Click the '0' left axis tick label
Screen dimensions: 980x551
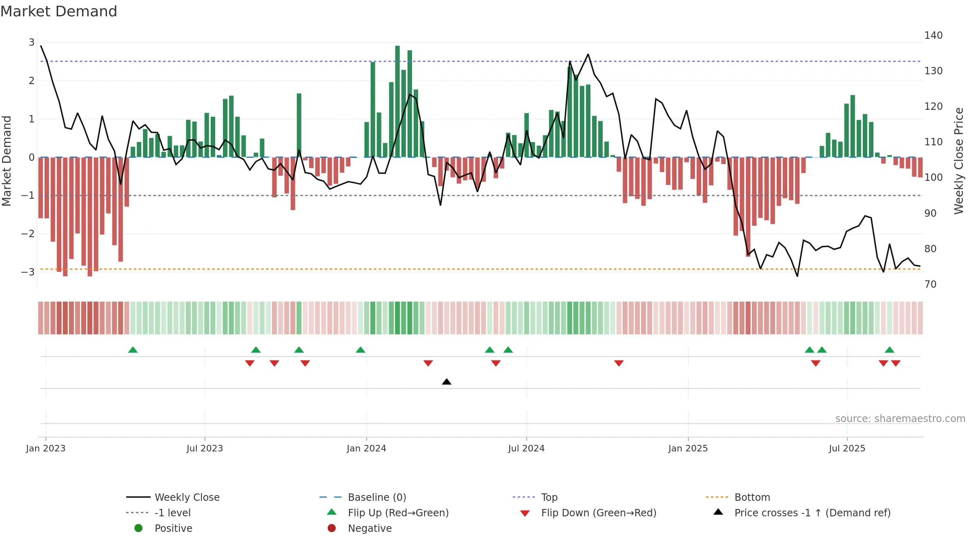31,157
